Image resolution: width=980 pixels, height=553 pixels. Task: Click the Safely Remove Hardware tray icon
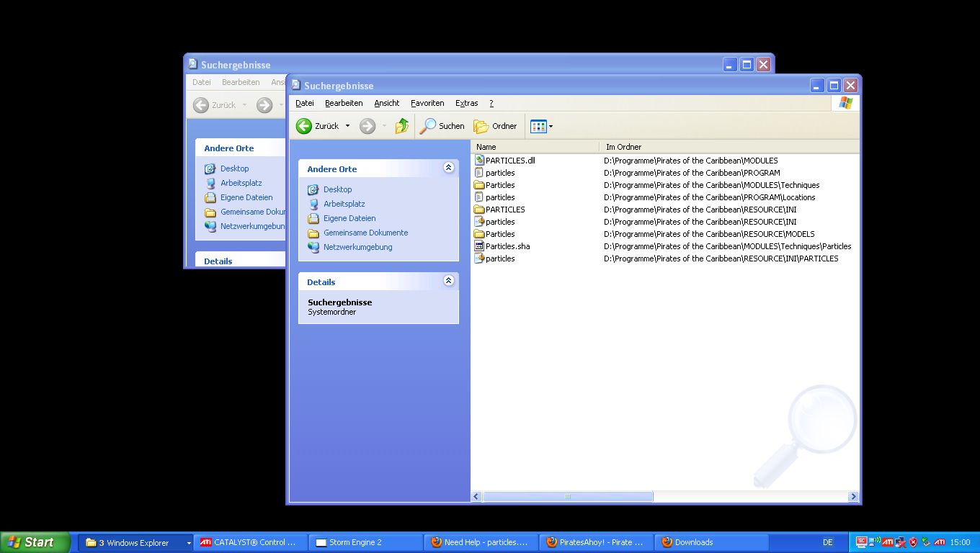pyautogui.click(x=926, y=542)
